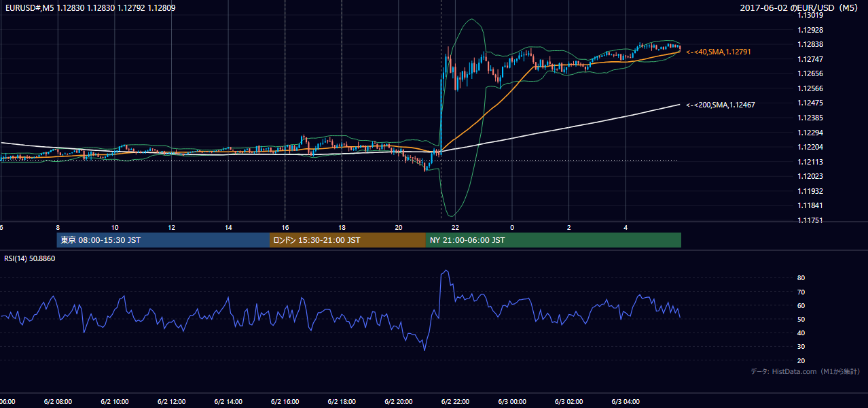Click the 6/2 20:00 date label
Screen dimensions: 868x408
coord(399,402)
